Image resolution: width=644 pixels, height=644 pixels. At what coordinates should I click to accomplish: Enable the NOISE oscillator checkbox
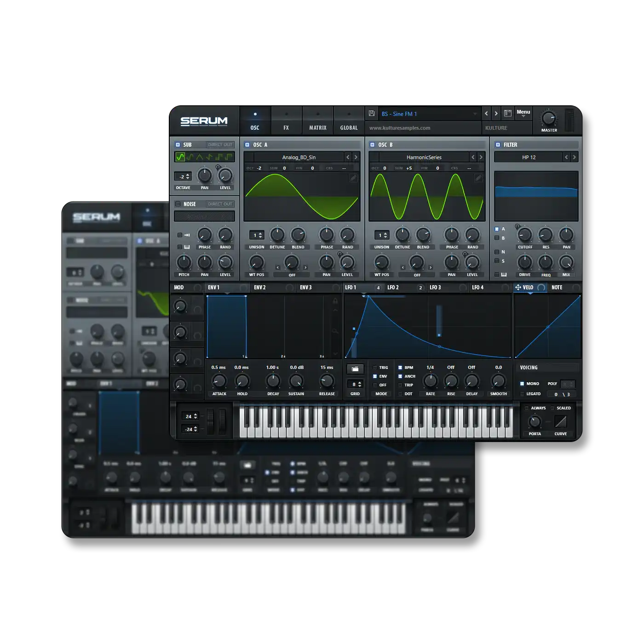(178, 204)
